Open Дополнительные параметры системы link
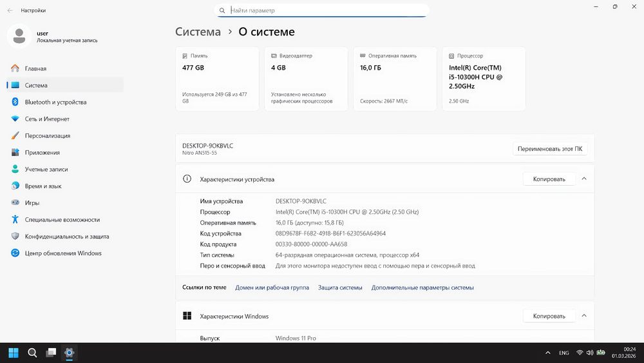 (x=422, y=288)
